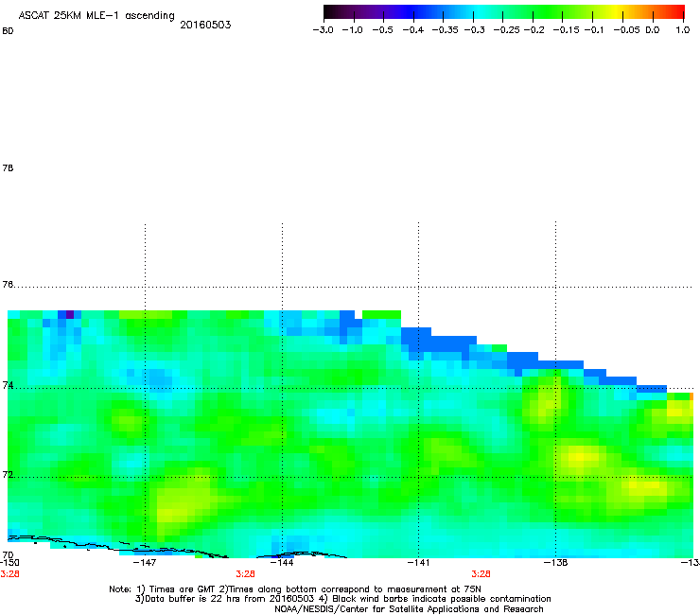Click the 'Times are GMT' note line
This screenshot has height=615, width=700.
click(295, 589)
